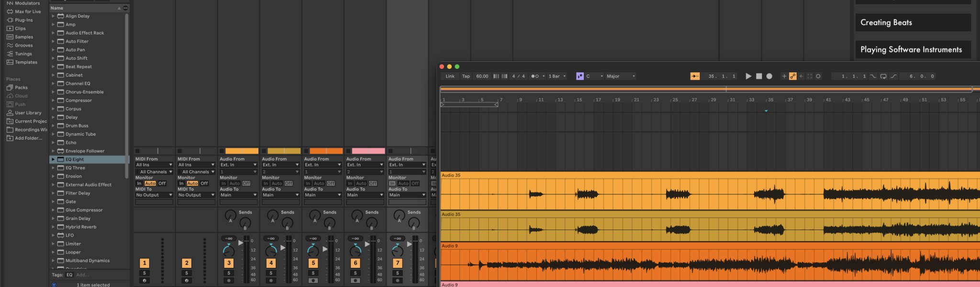Image resolution: width=980 pixels, height=287 pixels.
Task: Click the Punch-Out switch icon
Action: tap(893, 76)
